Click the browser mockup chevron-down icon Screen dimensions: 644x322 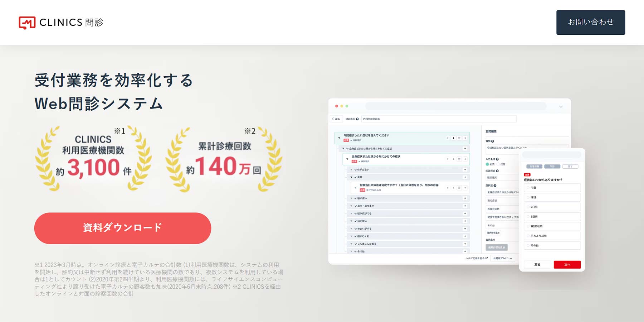point(561,107)
